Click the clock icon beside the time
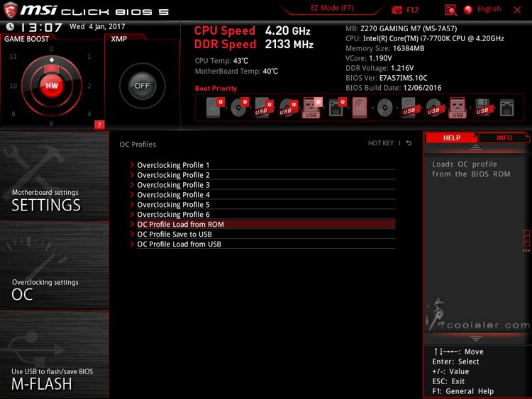532x399 pixels. coord(10,26)
